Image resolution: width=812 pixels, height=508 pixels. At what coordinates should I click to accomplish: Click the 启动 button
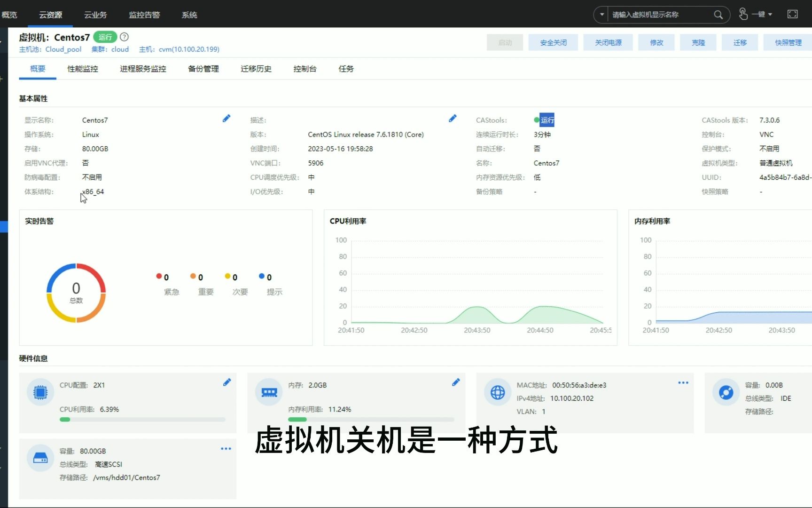[505, 42]
